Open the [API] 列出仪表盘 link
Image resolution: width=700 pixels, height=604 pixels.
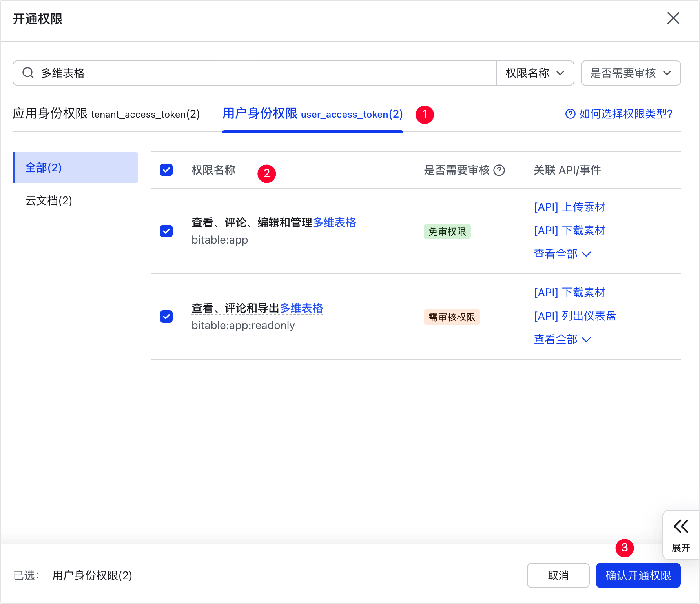click(575, 316)
